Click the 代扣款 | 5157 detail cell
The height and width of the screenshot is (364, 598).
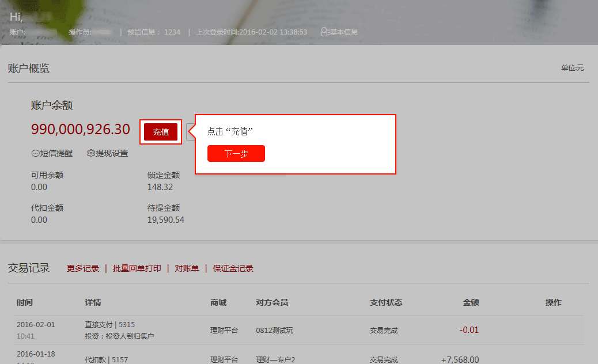pos(107,360)
